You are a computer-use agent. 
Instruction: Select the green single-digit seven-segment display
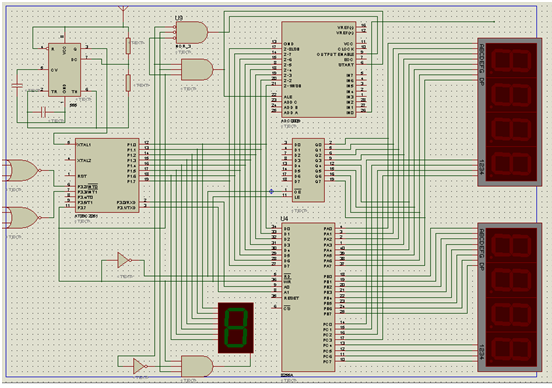236,327
